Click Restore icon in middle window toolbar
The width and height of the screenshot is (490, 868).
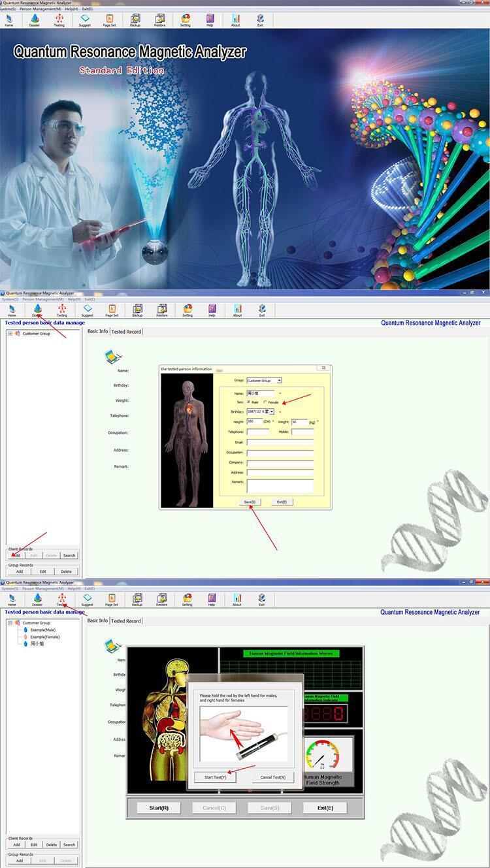(x=161, y=310)
